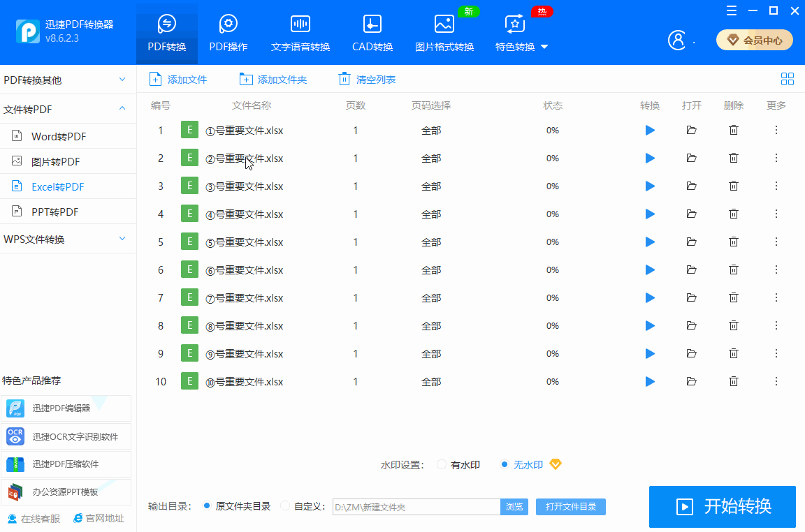
Task: Open more options for ②号重要文件.xlsx
Action: pos(776,158)
